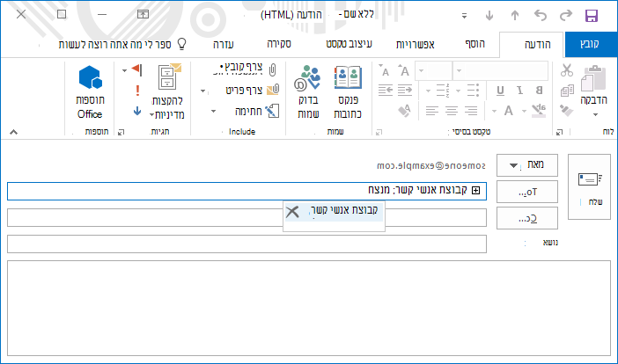
Task: Expand the Bullets style dropdown arrow
Action: pyautogui.click(x=459, y=91)
